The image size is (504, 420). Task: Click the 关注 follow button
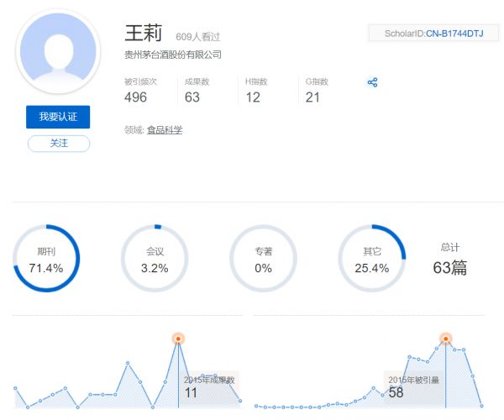[x=58, y=143]
